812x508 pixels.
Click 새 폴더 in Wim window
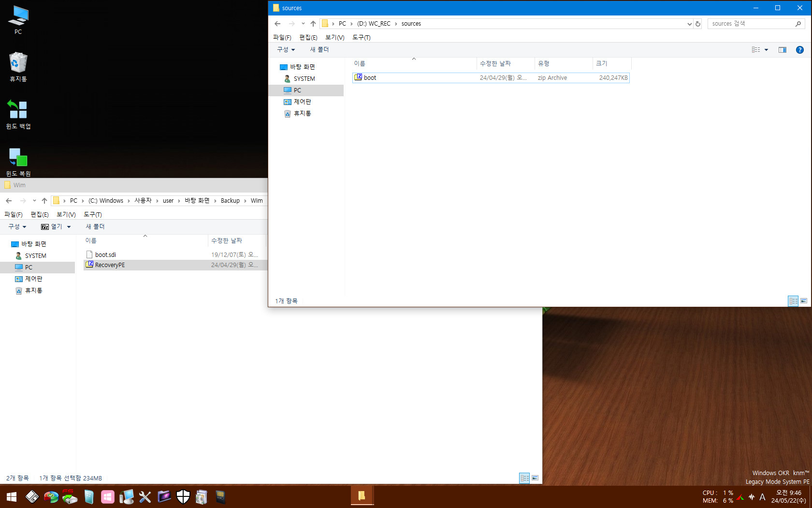pos(95,227)
